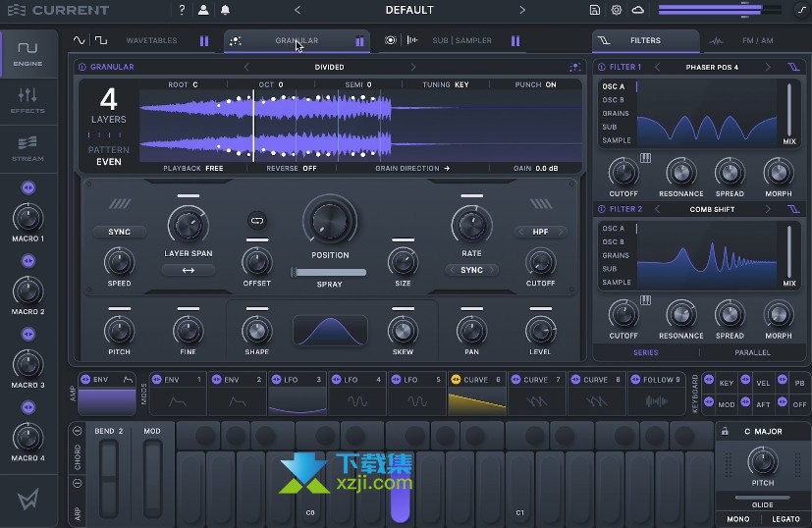Open the FM / AM tab
Image resolution: width=812 pixels, height=528 pixels.
(757, 40)
